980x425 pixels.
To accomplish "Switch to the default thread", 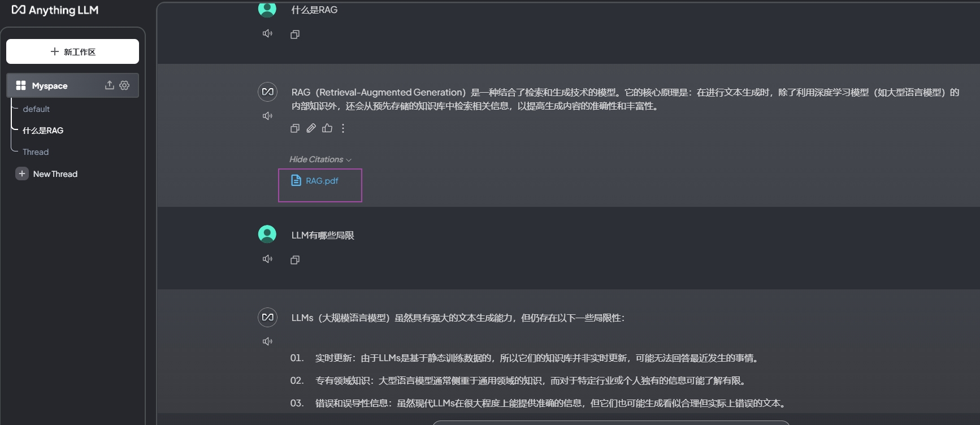I will pyautogui.click(x=36, y=109).
